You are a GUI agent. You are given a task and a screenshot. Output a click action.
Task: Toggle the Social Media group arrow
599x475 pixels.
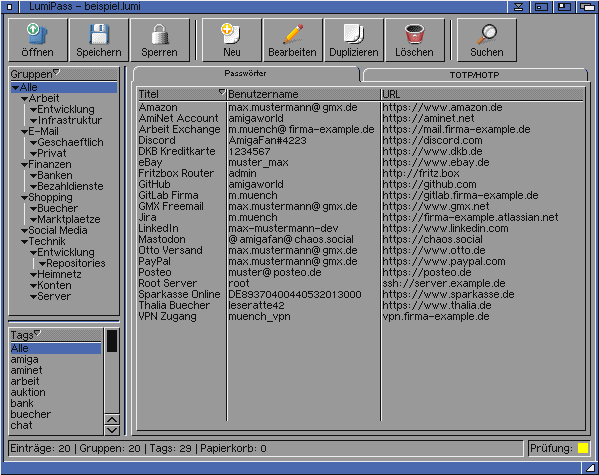[x=24, y=231]
